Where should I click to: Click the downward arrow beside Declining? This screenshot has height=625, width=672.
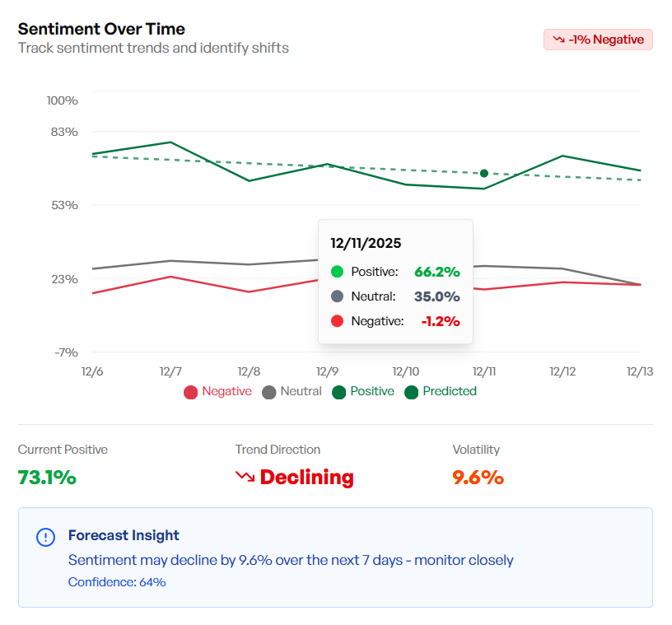245,477
